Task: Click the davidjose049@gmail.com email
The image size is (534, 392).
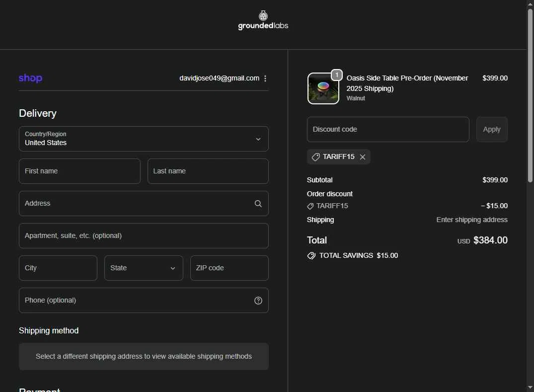Action: (x=220, y=78)
